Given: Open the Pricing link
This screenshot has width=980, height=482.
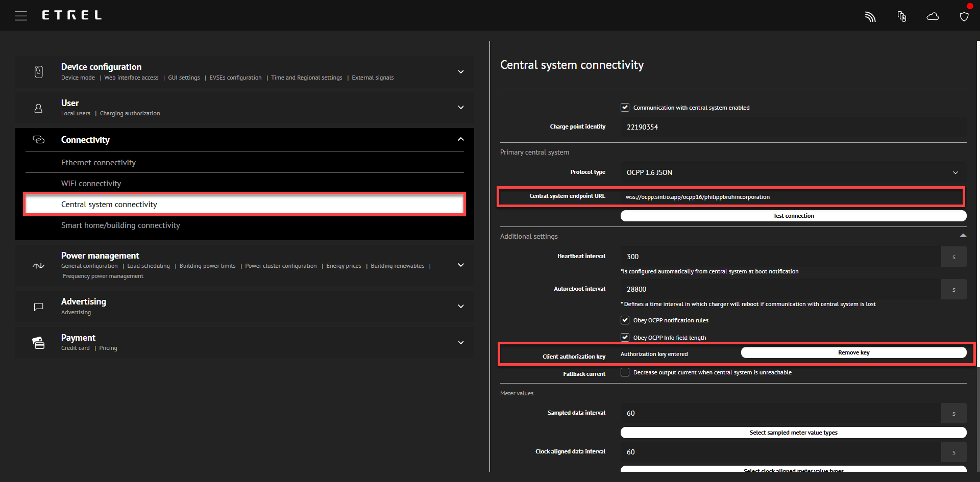Looking at the screenshot, I should click(108, 348).
